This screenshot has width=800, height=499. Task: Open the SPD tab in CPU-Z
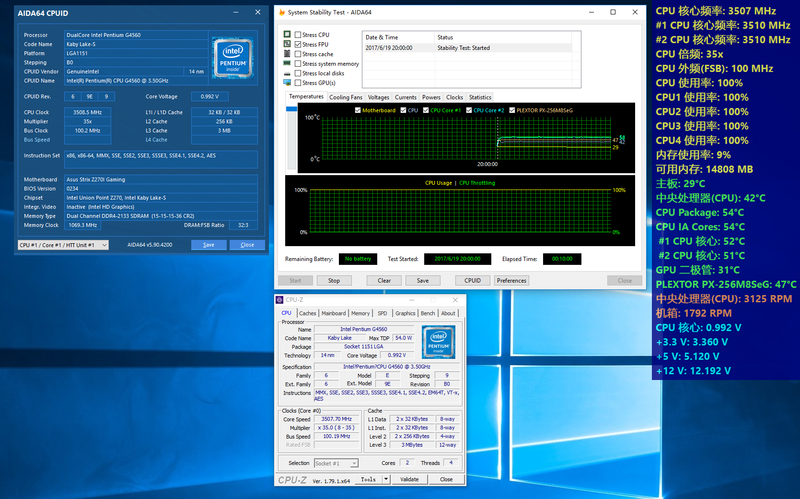(x=382, y=313)
